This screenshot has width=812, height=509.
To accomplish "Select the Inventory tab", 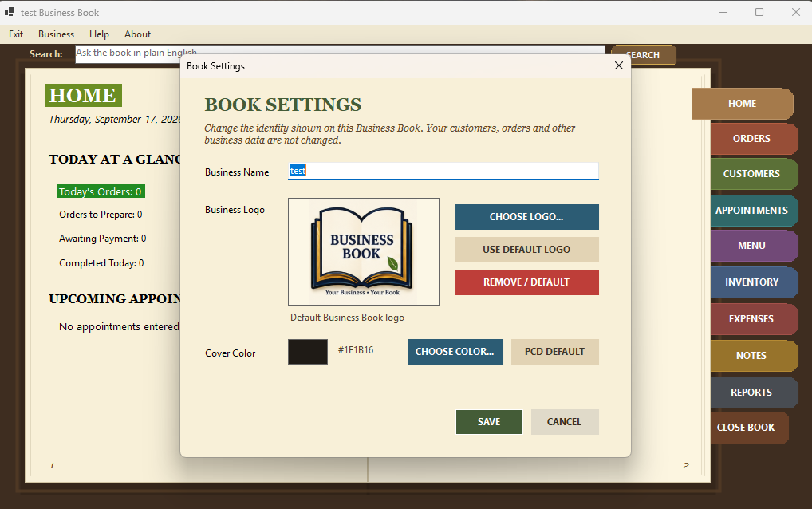I will pyautogui.click(x=754, y=282).
